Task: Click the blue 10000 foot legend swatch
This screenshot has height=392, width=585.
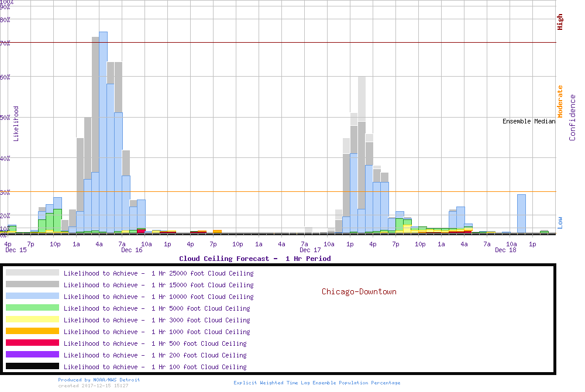Action: pos(32,296)
